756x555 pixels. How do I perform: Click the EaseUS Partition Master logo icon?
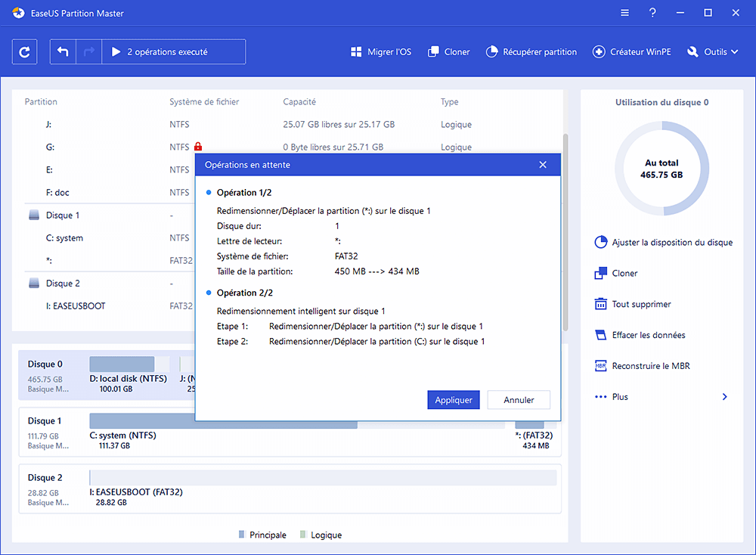click(18, 13)
